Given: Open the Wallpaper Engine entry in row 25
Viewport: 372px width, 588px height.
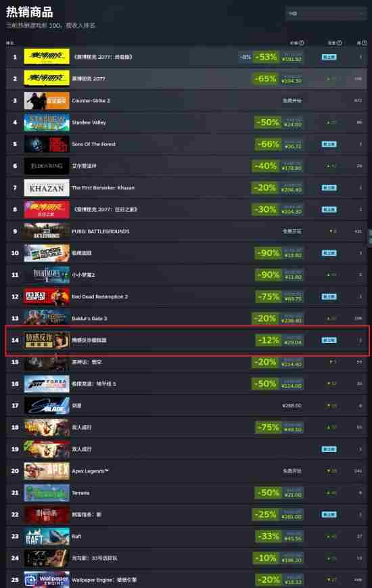Looking at the screenshot, I should [x=187, y=579].
